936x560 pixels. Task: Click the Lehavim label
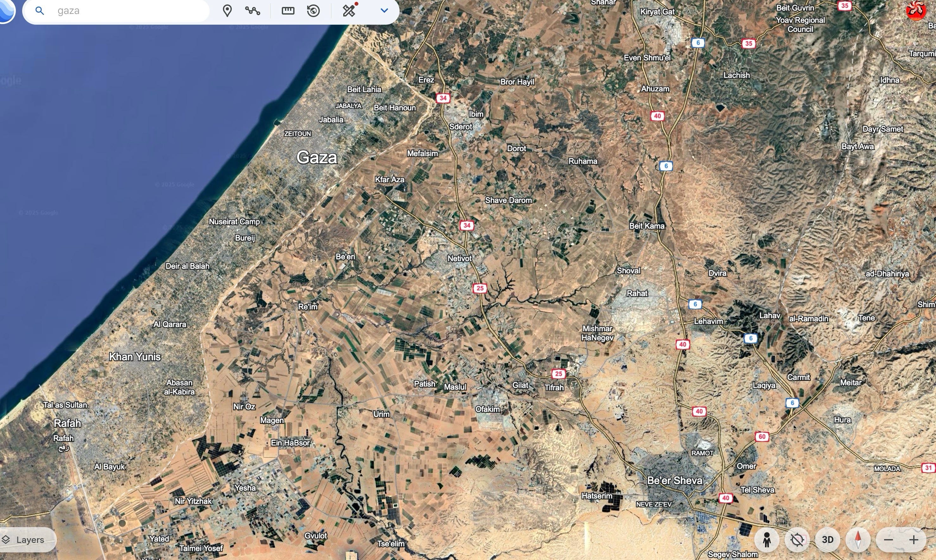click(708, 321)
